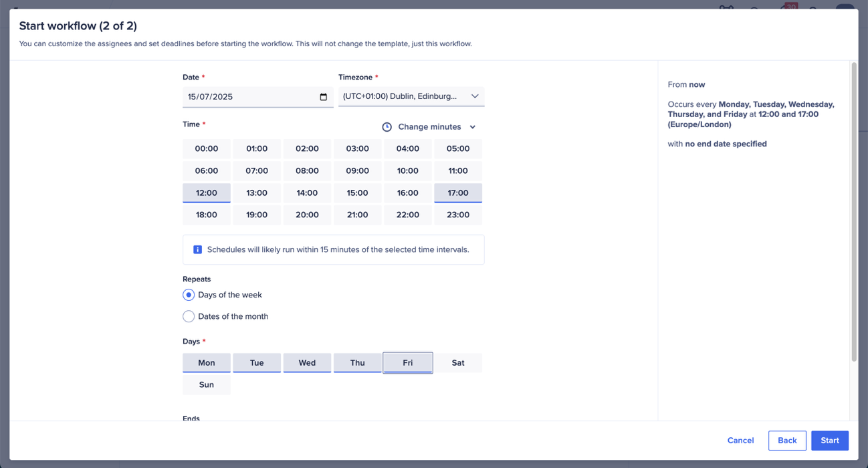The width and height of the screenshot is (868, 468).
Task: Toggle the 02:00 time slot
Action: point(307,148)
